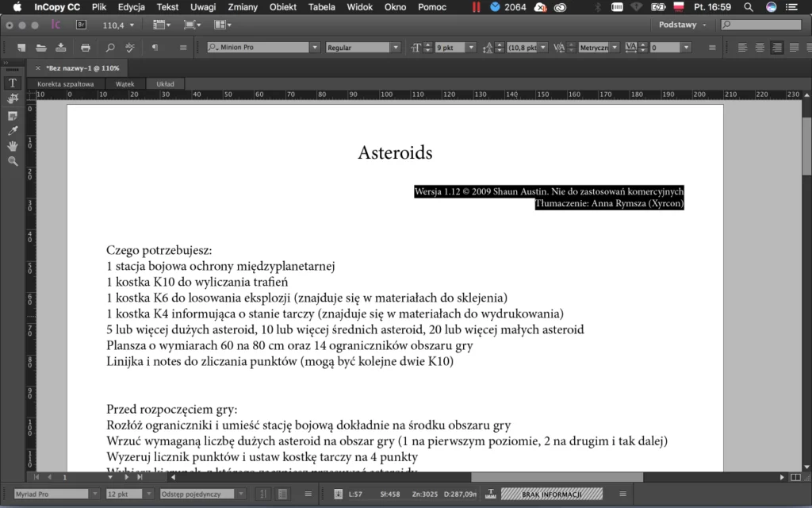Enable align right paragraph button
The height and width of the screenshot is (508, 812).
[x=776, y=48]
